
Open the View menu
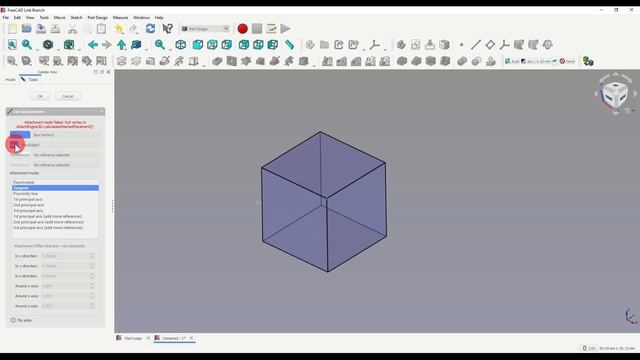click(30, 18)
